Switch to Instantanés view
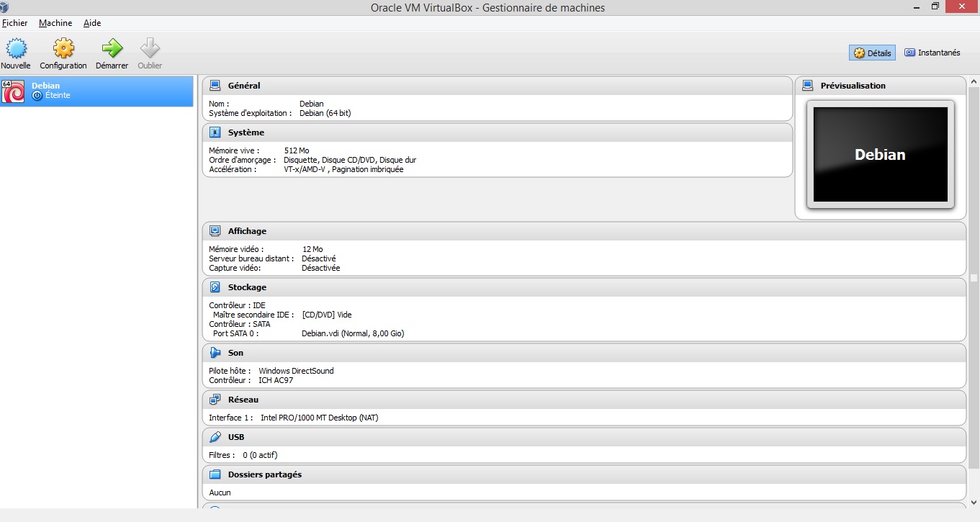This screenshot has height=522, width=980. coord(932,53)
